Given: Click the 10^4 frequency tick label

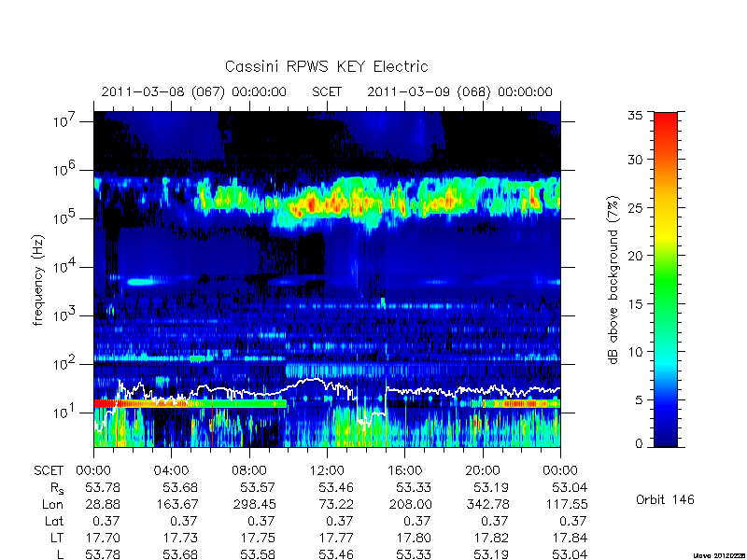Looking at the screenshot, I should coord(65,267).
